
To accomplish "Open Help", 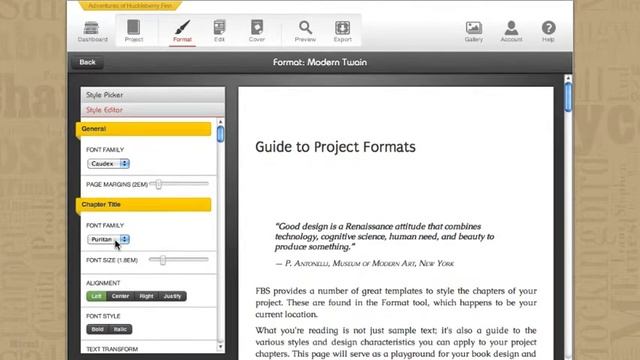I will pyautogui.click(x=548, y=31).
